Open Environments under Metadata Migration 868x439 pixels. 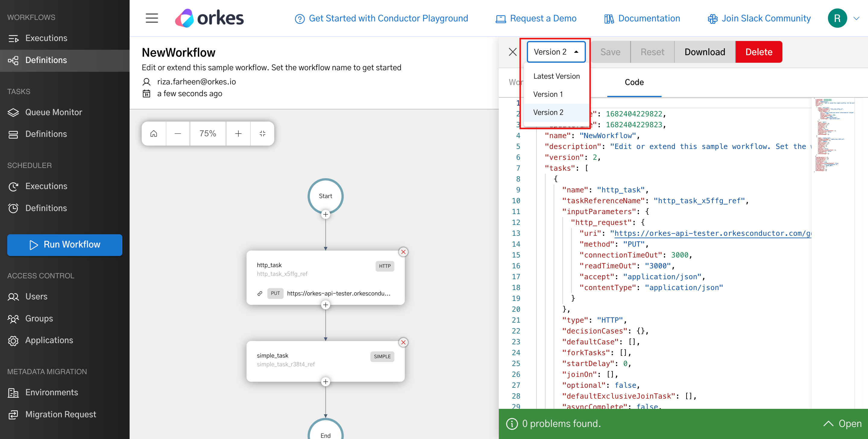point(52,393)
